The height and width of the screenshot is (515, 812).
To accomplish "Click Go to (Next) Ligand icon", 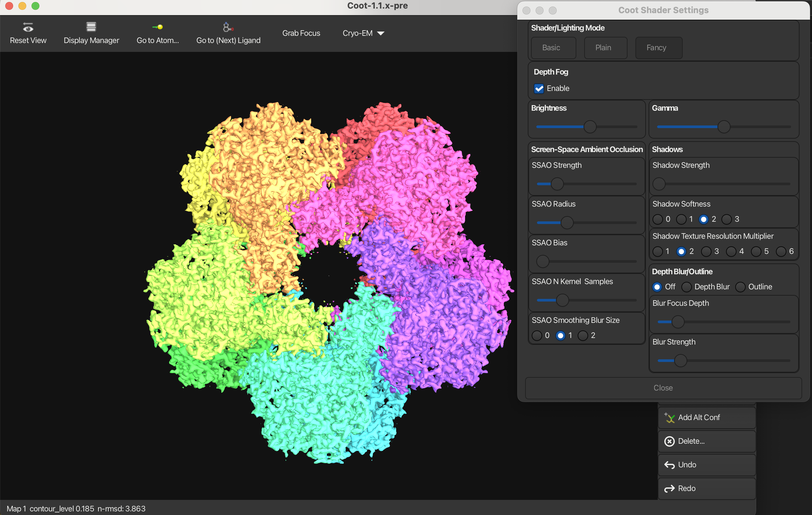I will pyautogui.click(x=228, y=27).
